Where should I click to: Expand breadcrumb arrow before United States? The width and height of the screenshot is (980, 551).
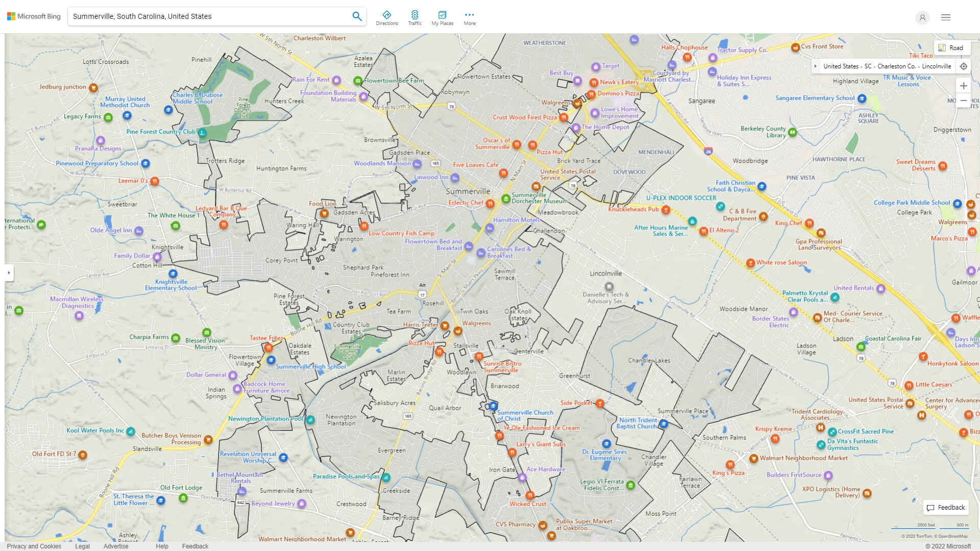pyautogui.click(x=816, y=66)
